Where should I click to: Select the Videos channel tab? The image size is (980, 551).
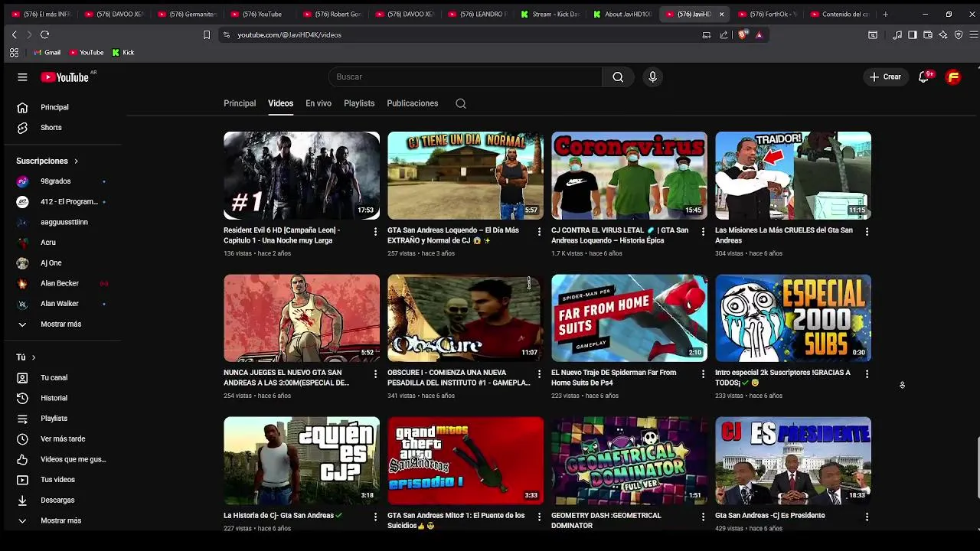tap(280, 103)
